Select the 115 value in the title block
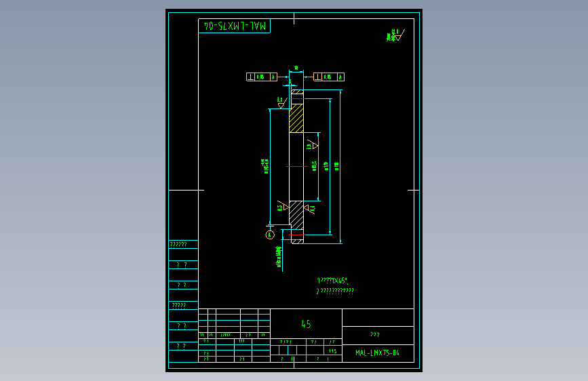Image resolution: width=588 pixels, height=381 pixels. click(x=332, y=351)
